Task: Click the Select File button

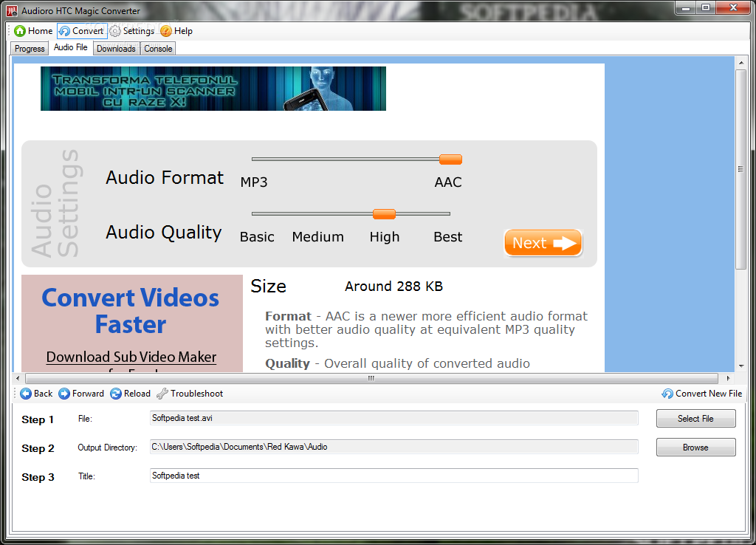Action: pyautogui.click(x=695, y=419)
